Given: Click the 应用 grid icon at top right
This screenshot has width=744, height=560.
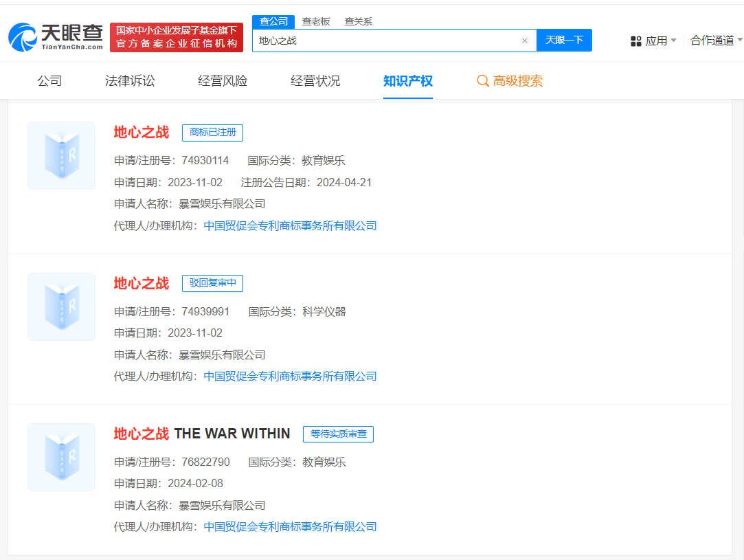Looking at the screenshot, I should (x=635, y=41).
